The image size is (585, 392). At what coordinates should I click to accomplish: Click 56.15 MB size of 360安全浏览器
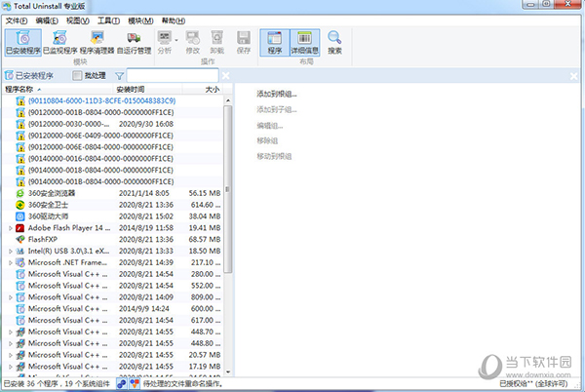pos(205,193)
